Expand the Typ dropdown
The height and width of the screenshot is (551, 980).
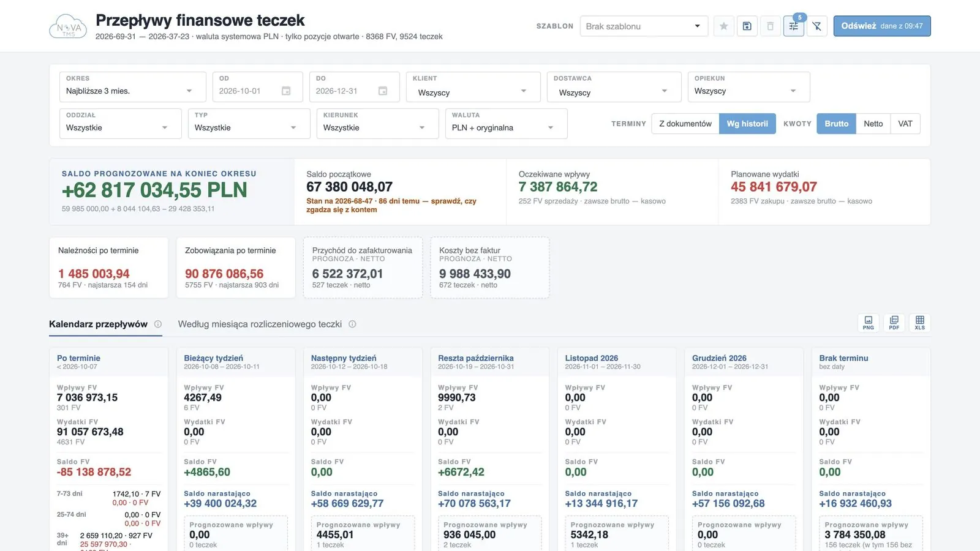(249, 124)
